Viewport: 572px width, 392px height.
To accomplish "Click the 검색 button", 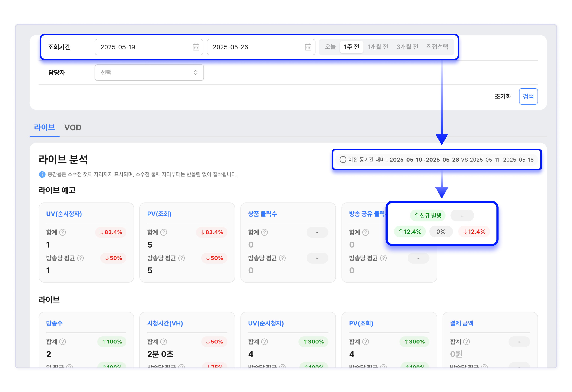I will pos(528,96).
